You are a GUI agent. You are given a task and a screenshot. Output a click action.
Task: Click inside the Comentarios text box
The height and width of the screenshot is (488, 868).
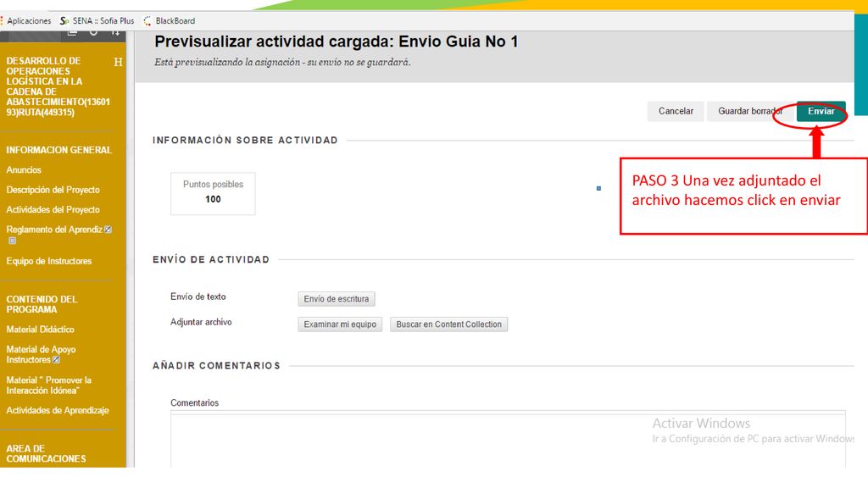[x=508, y=440]
